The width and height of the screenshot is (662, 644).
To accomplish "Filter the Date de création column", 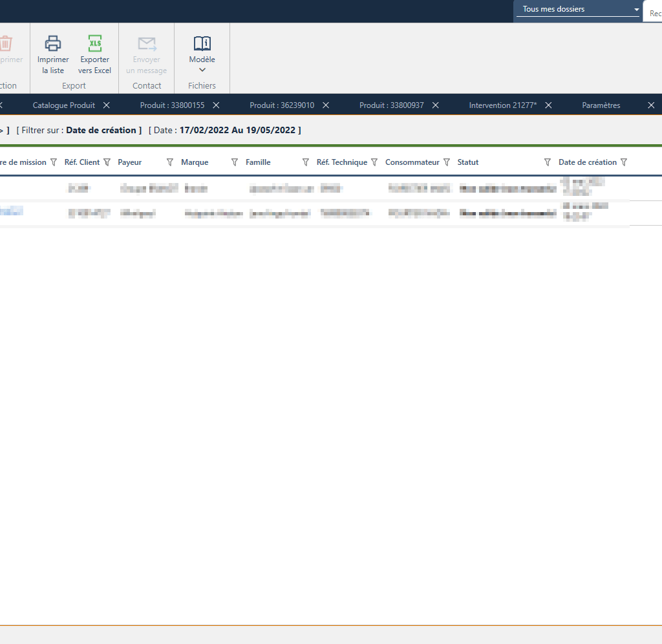I will tap(624, 162).
